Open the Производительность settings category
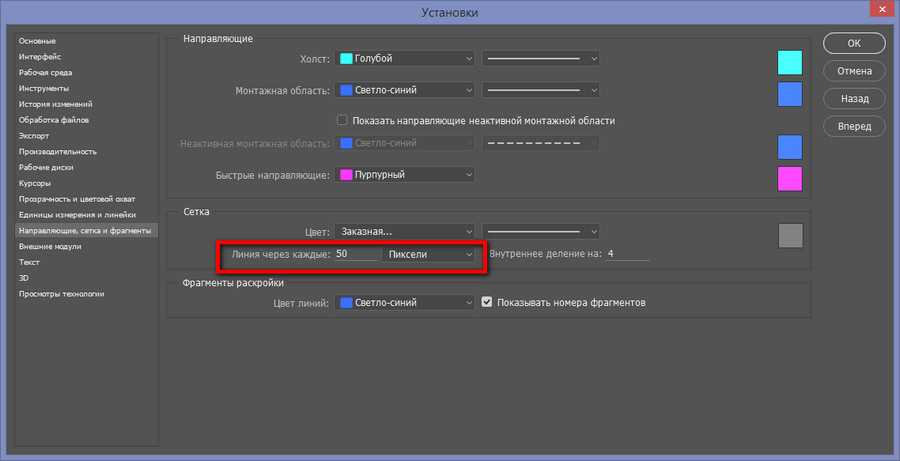 coord(57,151)
